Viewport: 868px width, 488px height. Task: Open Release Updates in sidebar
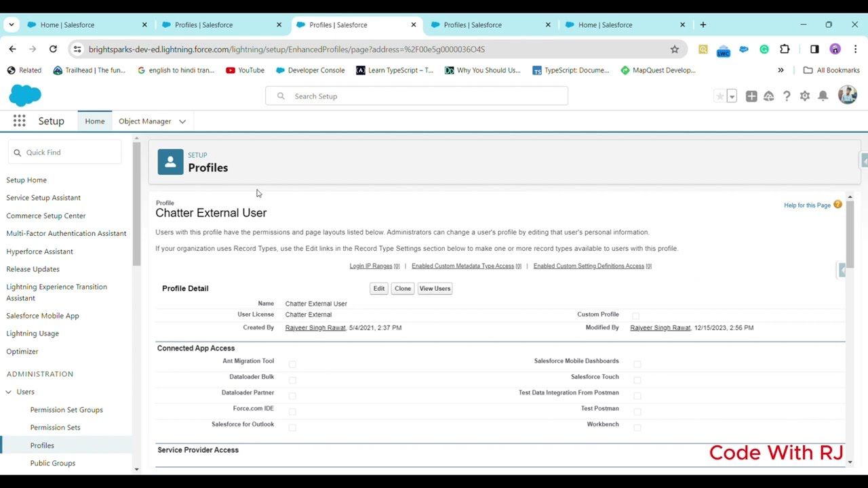33,269
